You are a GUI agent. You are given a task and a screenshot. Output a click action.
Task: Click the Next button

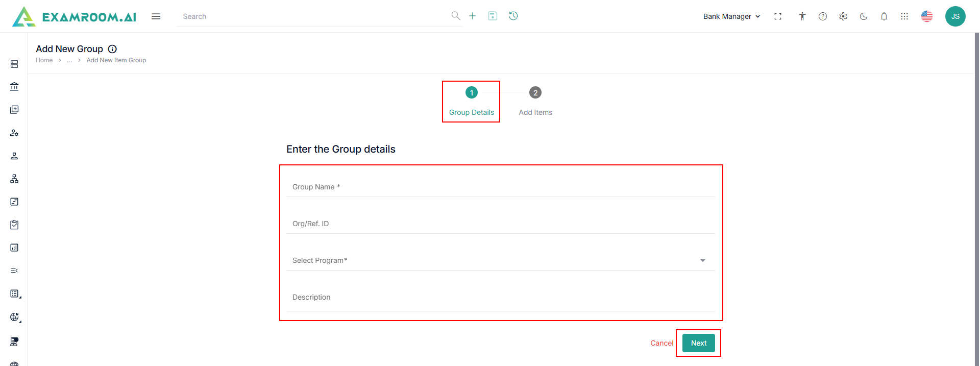tap(699, 343)
